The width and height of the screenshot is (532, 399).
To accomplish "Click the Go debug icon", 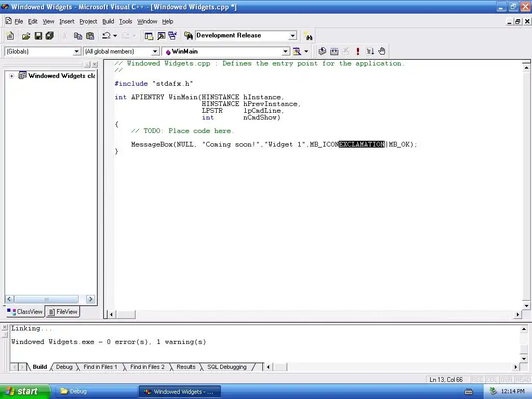I will (x=370, y=51).
